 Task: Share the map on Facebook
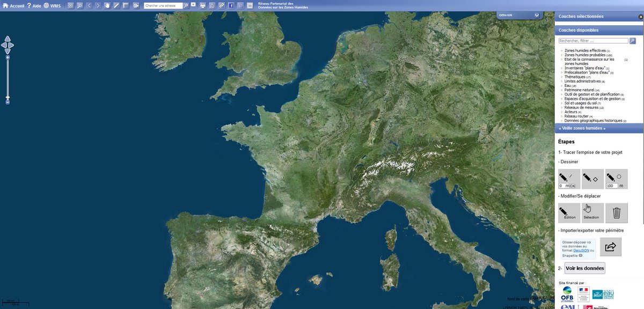pyautogui.click(x=231, y=5)
